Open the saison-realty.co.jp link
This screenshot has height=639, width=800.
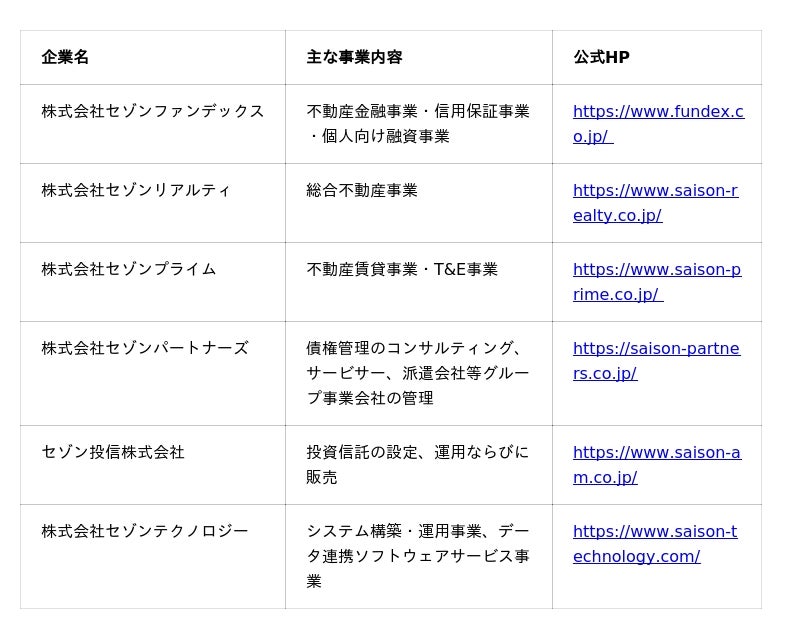tap(655, 203)
